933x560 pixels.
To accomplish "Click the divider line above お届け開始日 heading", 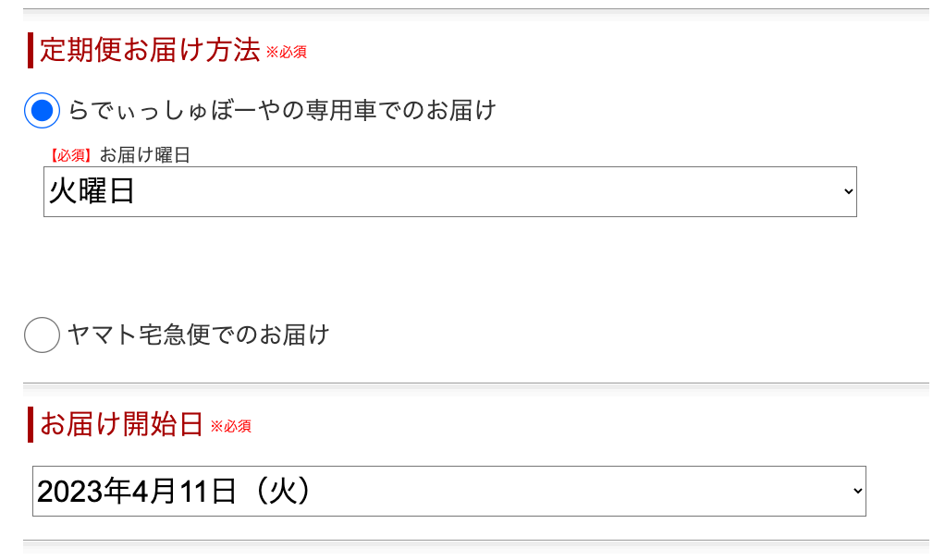I will 475,383.
